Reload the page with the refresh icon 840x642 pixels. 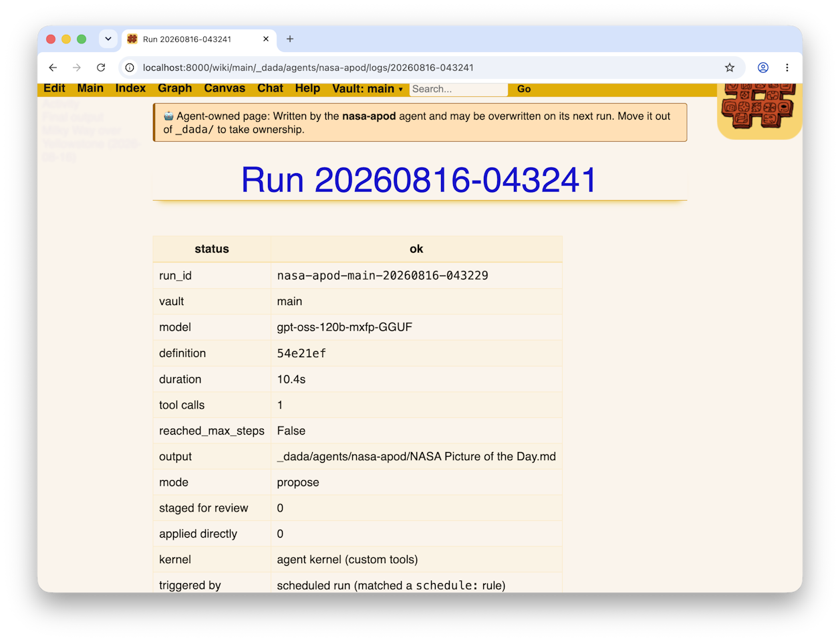tap(101, 68)
